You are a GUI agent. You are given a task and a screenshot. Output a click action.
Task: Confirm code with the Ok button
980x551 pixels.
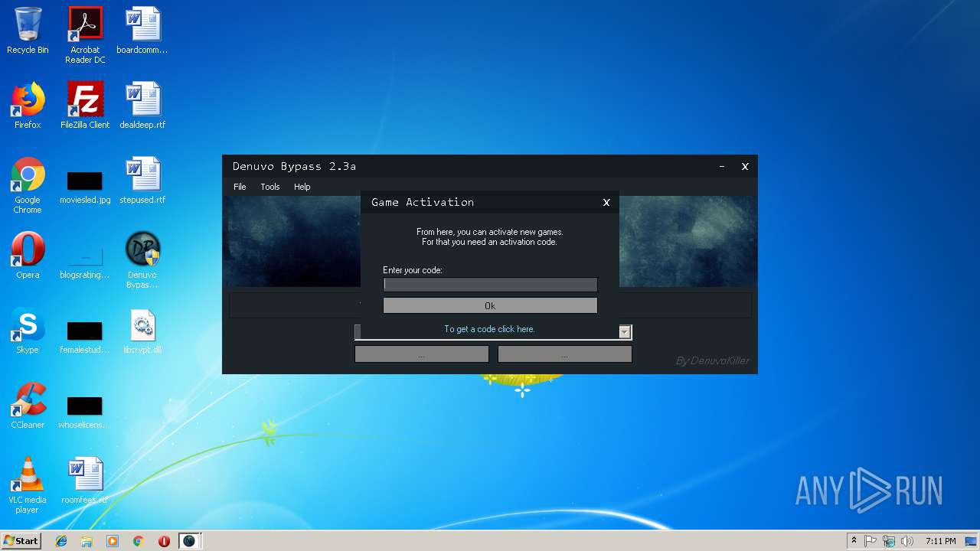pyautogui.click(x=490, y=305)
